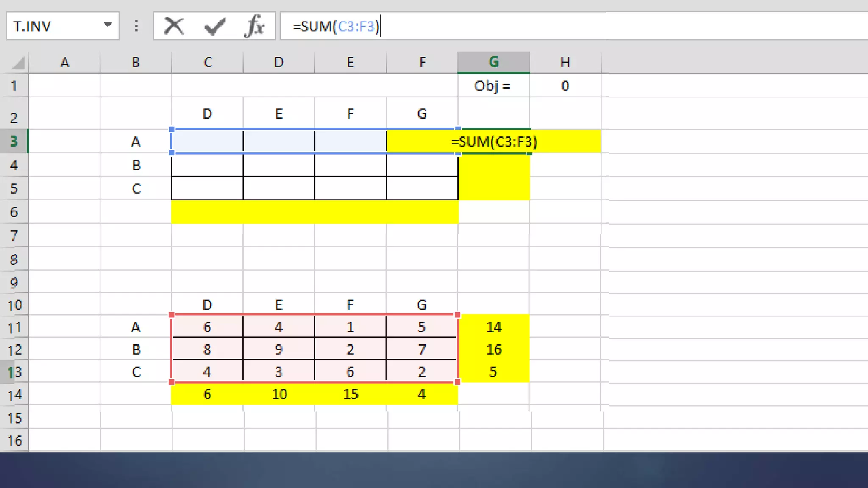Click yellow cell with value 14

pos(493,327)
